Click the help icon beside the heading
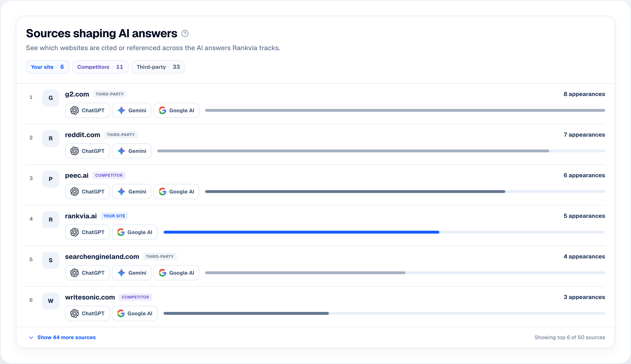631x364 pixels. point(185,33)
